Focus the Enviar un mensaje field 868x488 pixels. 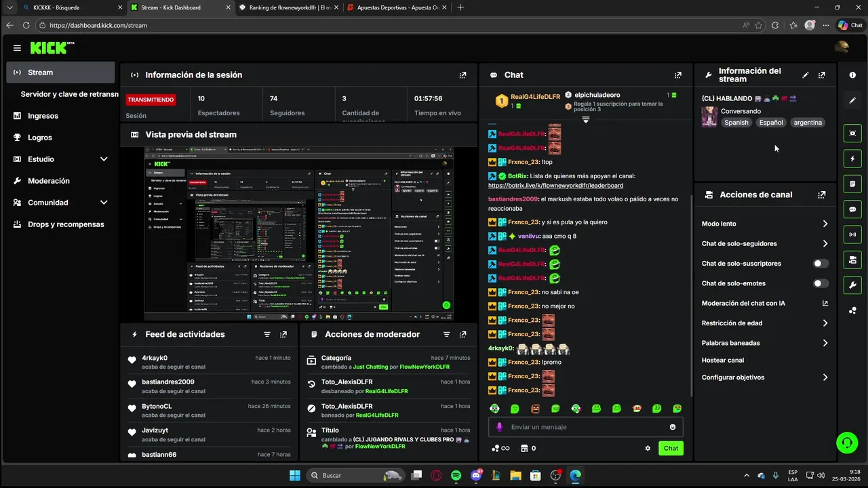point(585,427)
